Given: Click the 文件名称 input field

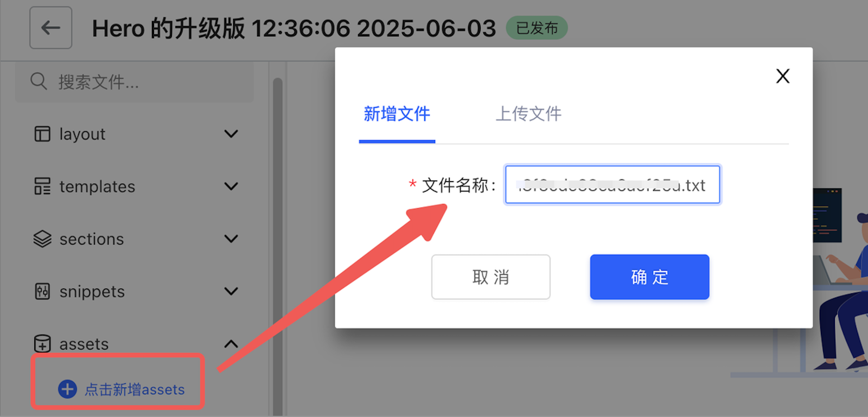Looking at the screenshot, I should pos(612,185).
